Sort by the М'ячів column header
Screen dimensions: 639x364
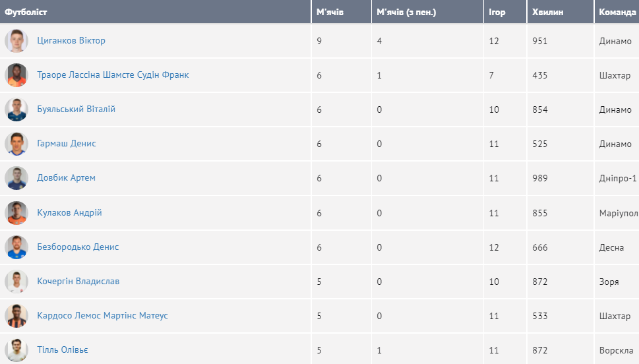(330, 12)
